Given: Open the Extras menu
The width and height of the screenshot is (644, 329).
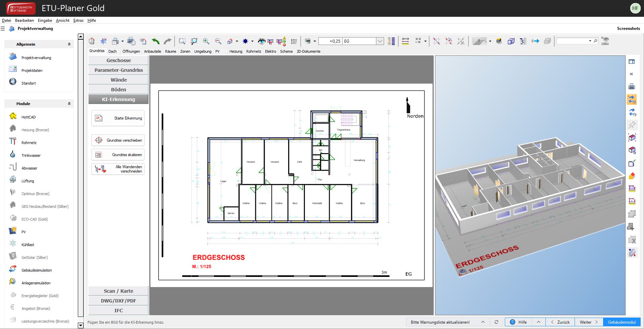Looking at the screenshot, I should click(x=78, y=20).
